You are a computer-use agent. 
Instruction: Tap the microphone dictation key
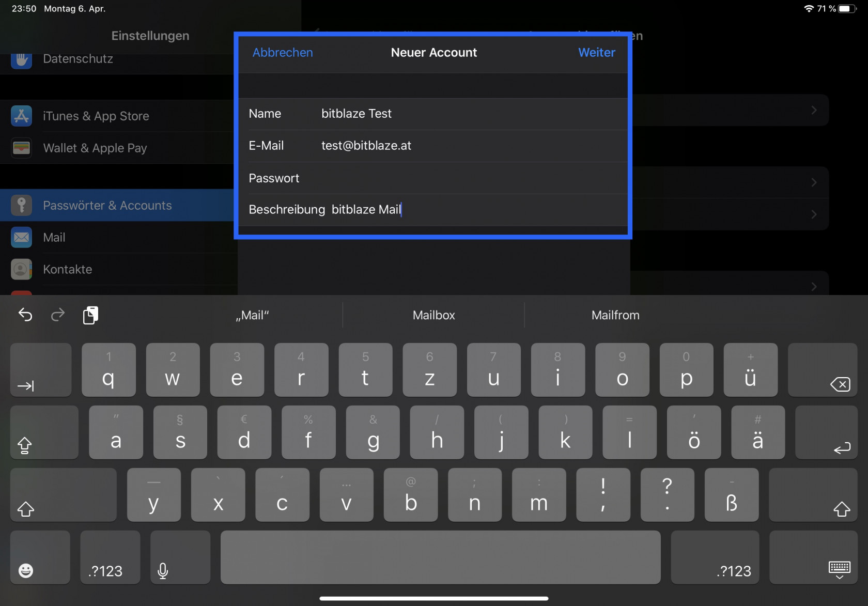[180, 557]
